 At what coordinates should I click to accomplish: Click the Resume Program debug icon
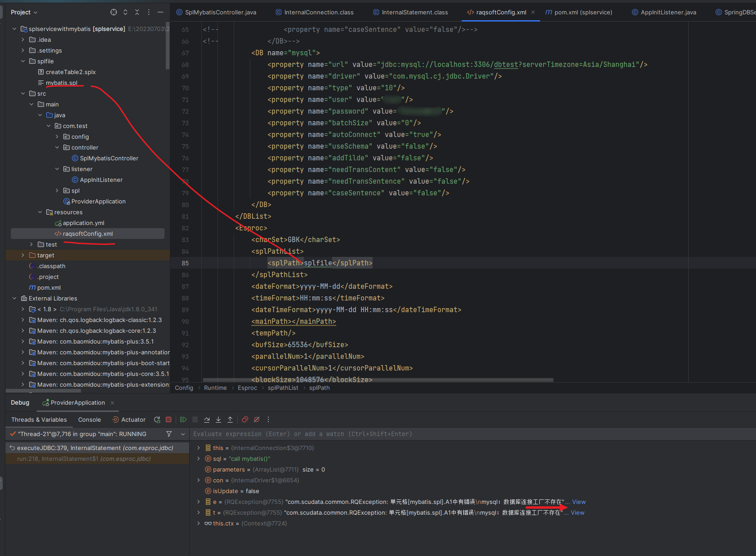183,419
